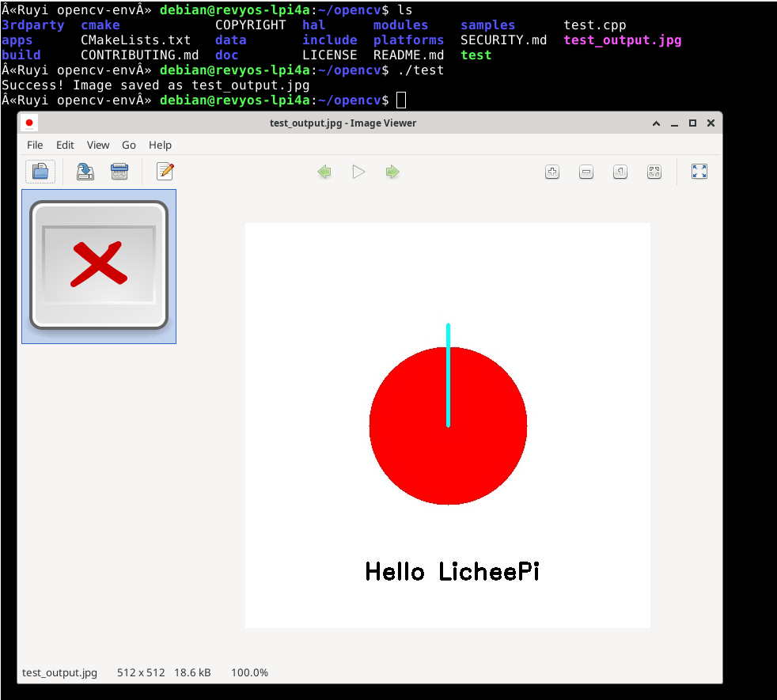Open the Edit image pencil icon
This screenshot has height=700, width=777.
pos(165,172)
